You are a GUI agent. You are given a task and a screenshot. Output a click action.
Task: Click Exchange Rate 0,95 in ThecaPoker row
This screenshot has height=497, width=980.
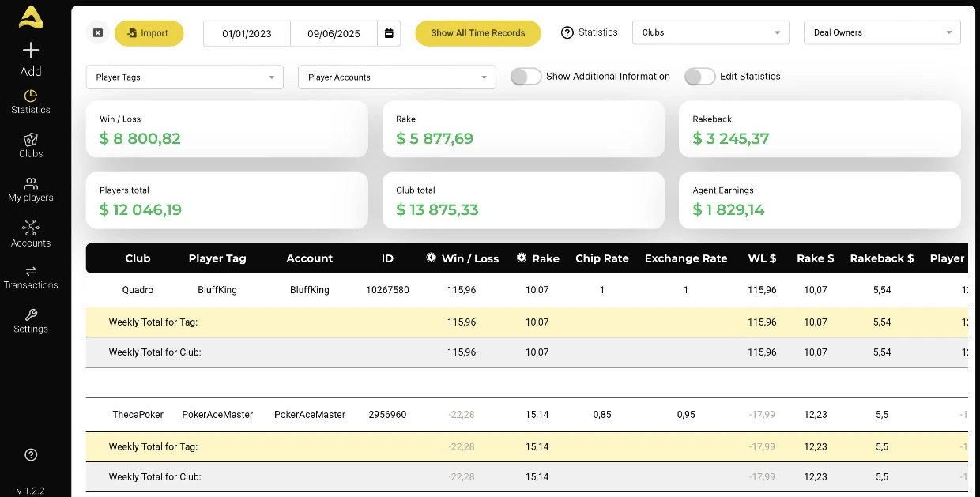click(x=686, y=415)
